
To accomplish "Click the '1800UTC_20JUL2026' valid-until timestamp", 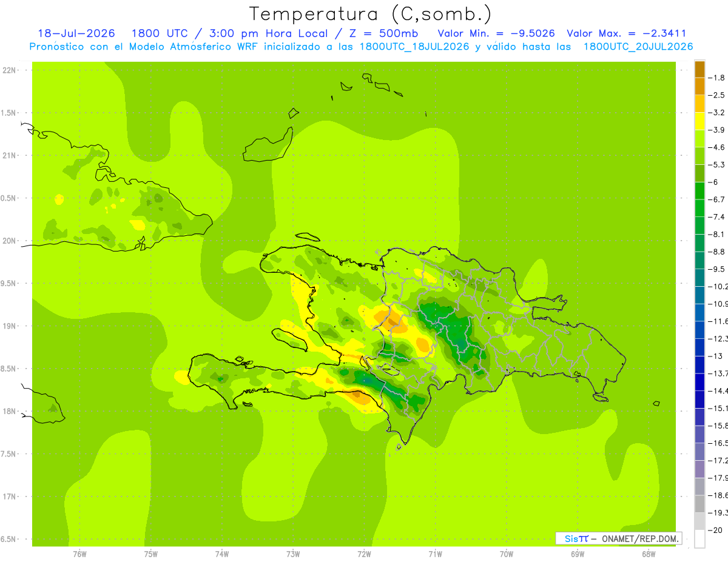I will [638, 47].
